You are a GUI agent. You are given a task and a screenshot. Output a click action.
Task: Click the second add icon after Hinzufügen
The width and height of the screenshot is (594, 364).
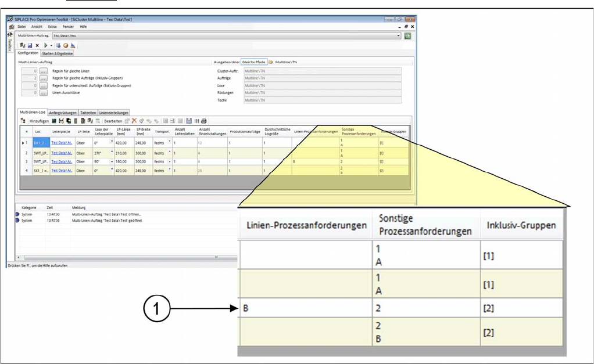pos(61,121)
